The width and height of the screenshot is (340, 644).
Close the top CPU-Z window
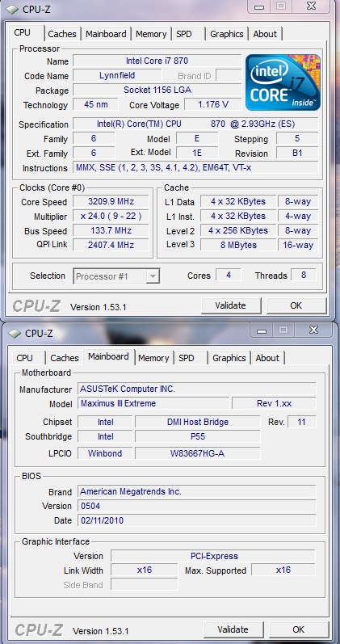[311, 6]
